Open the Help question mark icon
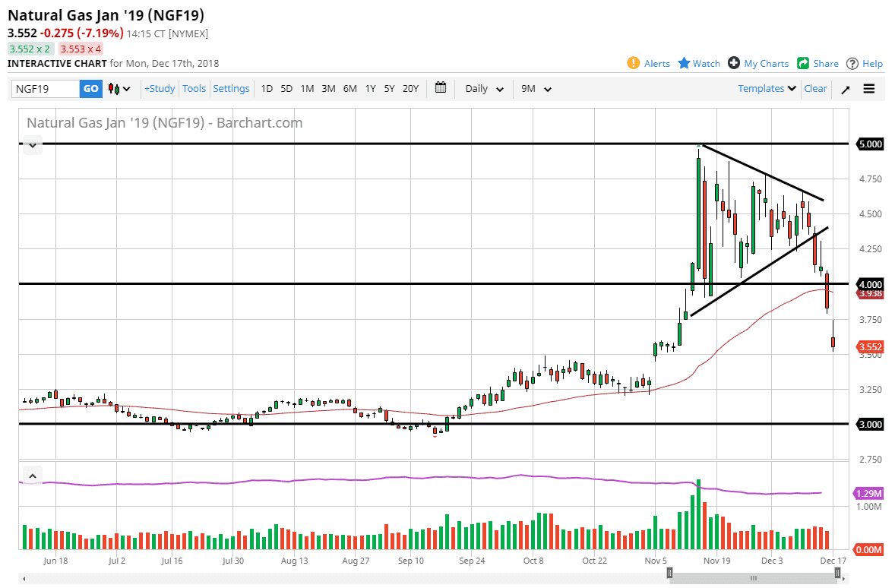 [852, 63]
